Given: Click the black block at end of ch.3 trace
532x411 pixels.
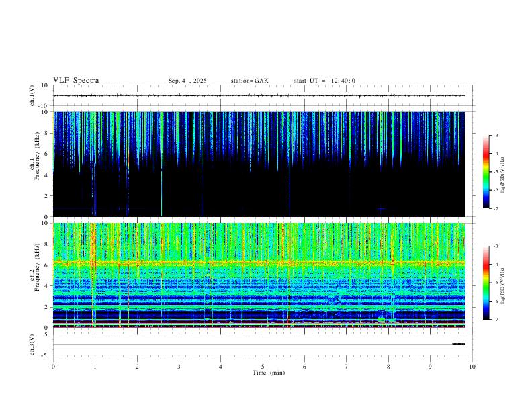Looking at the screenshot, I should coord(459,344).
